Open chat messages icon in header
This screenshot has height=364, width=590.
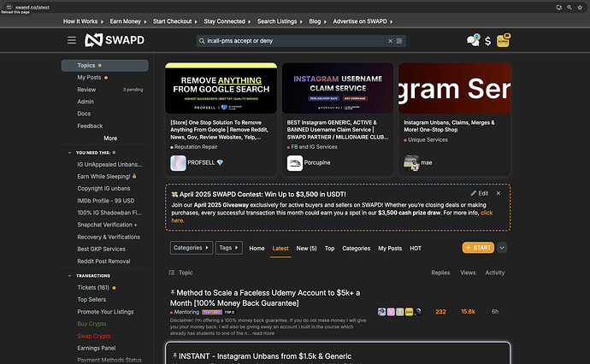point(473,41)
